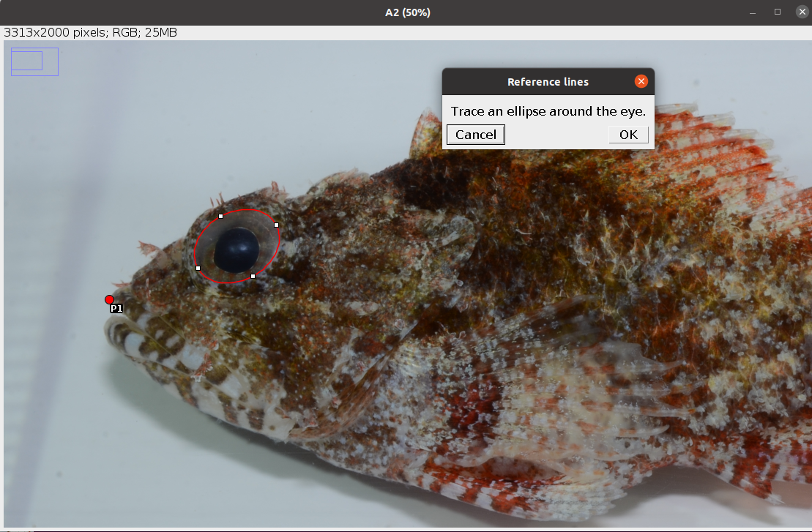Close the Reference lines dialog with the orange X
The image size is (812, 532).
pyautogui.click(x=641, y=81)
